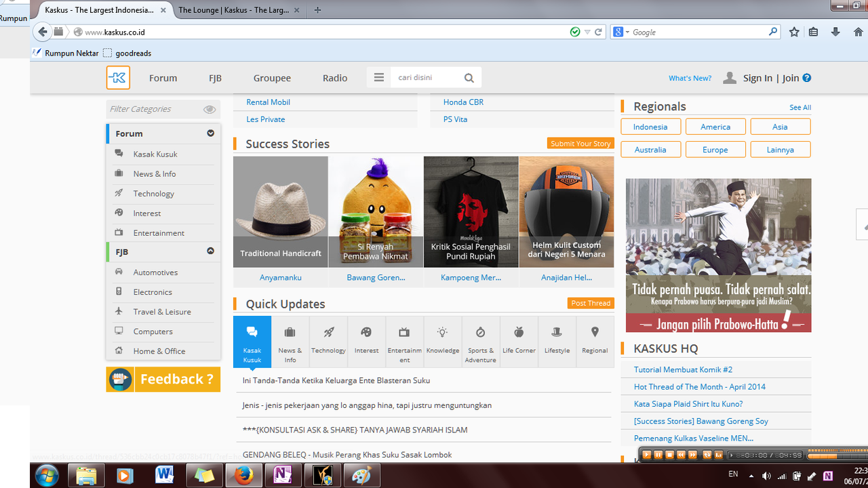Open the Forum menu in Kaskus navbar
This screenshot has width=868, height=488.
(163, 78)
